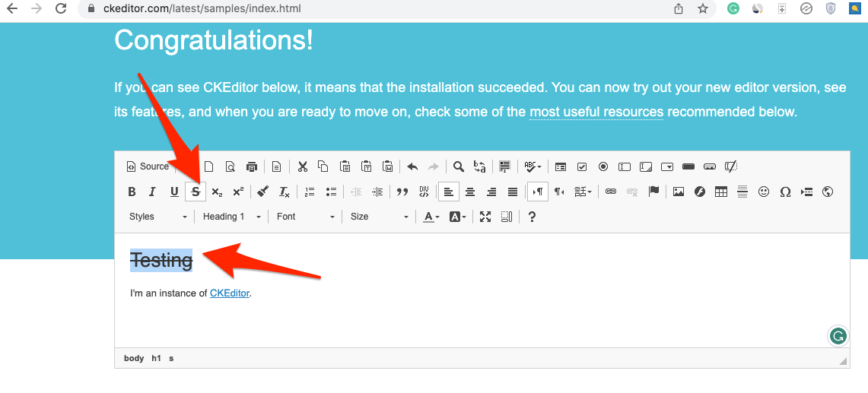Open the Smiley picker
This screenshot has height=393, width=868.
coord(764,192)
